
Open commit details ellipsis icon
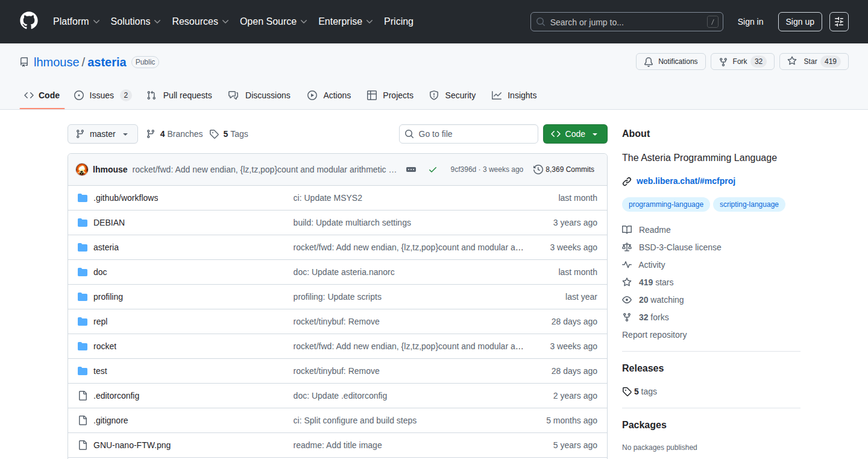(411, 169)
